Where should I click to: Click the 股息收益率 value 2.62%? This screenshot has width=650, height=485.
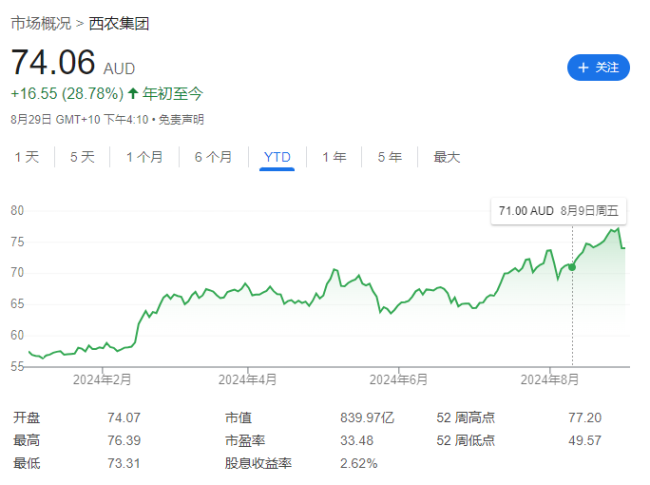(x=359, y=463)
